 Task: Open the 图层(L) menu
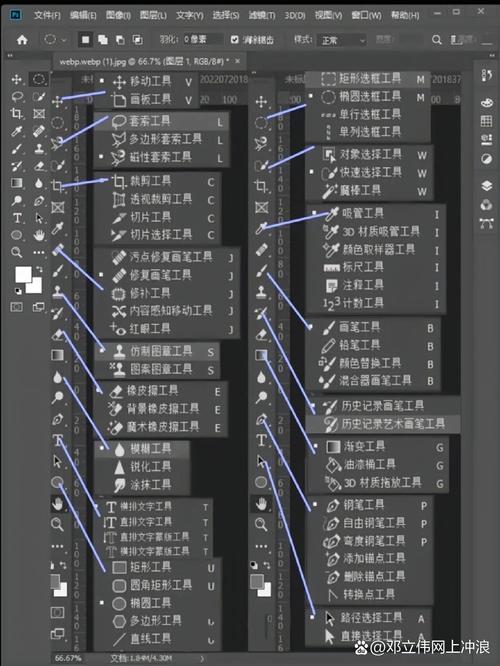coord(153,16)
